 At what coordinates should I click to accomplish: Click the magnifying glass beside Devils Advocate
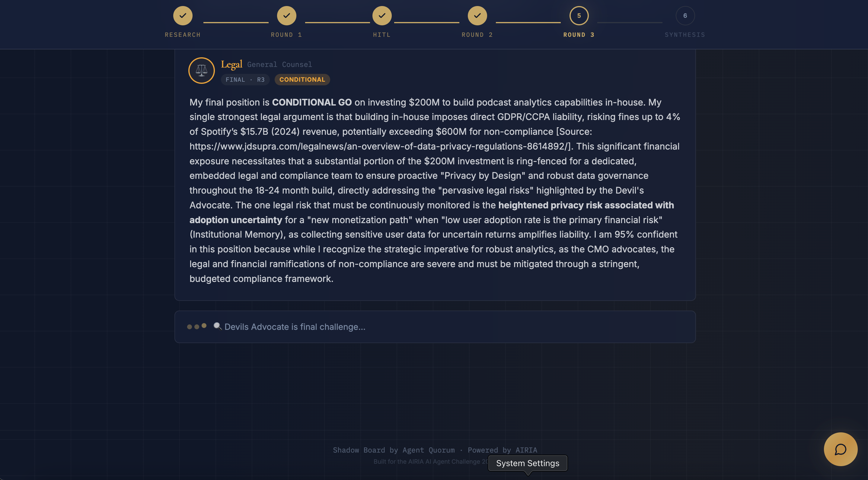click(x=217, y=326)
